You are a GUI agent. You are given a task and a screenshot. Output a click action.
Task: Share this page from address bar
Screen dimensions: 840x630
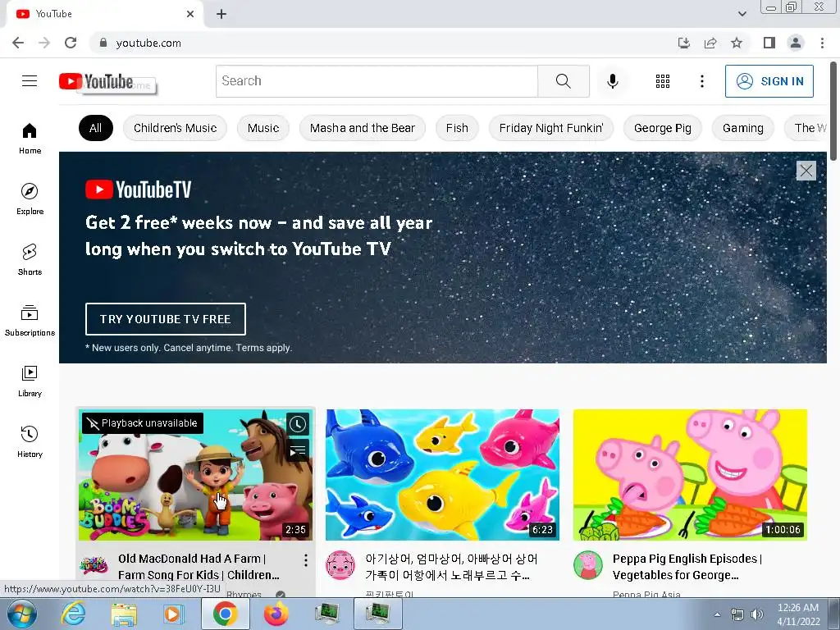(710, 43)
